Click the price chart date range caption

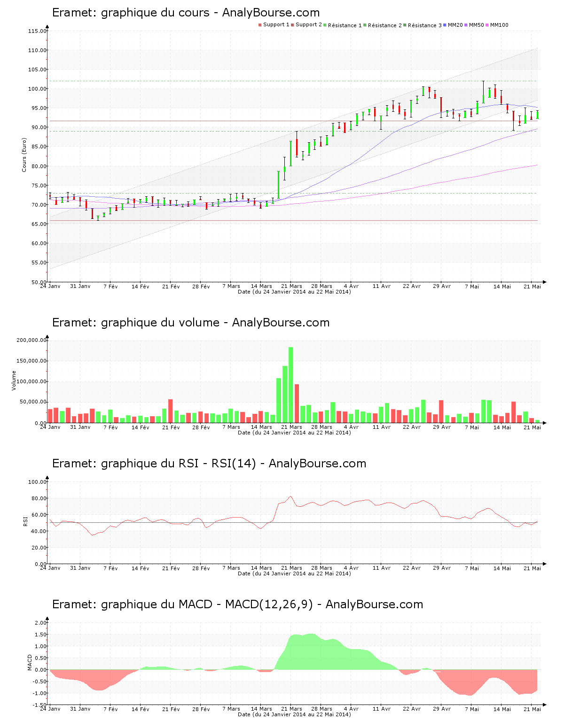coord(294,292)
